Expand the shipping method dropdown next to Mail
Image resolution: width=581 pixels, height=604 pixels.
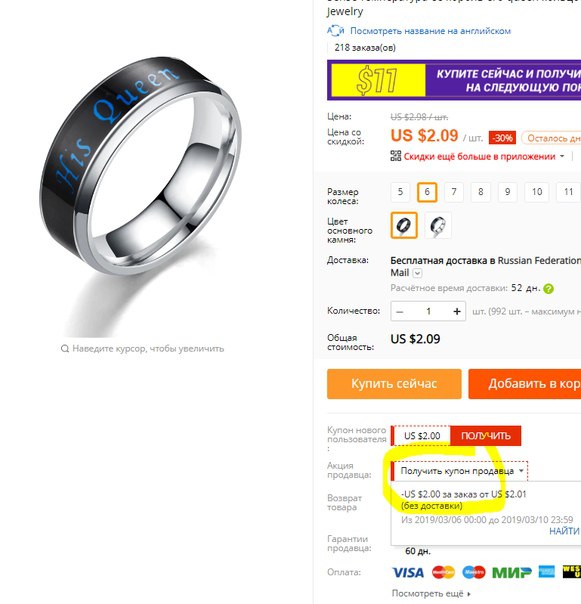tap(417, 273)
